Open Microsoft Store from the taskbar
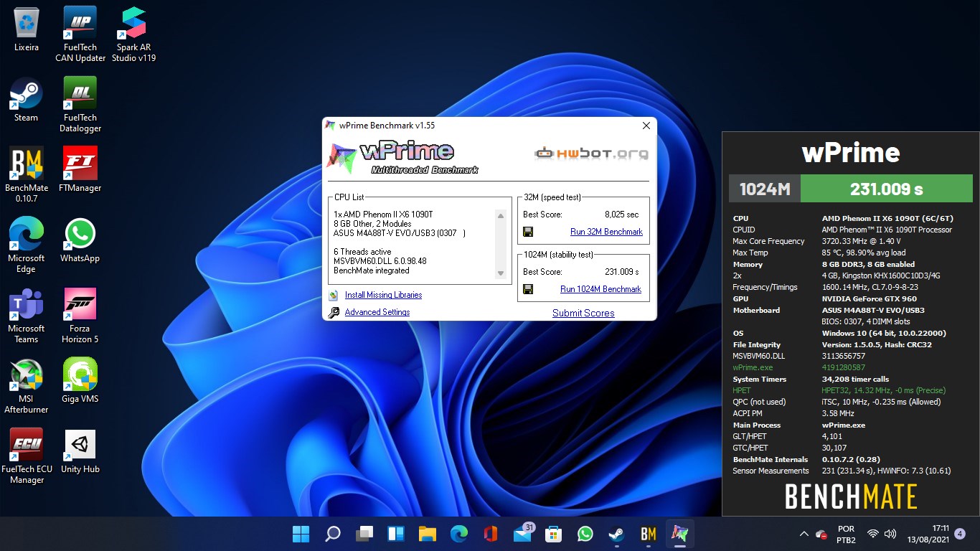Image resolution: width=980 pixels, height=551 pixels. [554, 534]
